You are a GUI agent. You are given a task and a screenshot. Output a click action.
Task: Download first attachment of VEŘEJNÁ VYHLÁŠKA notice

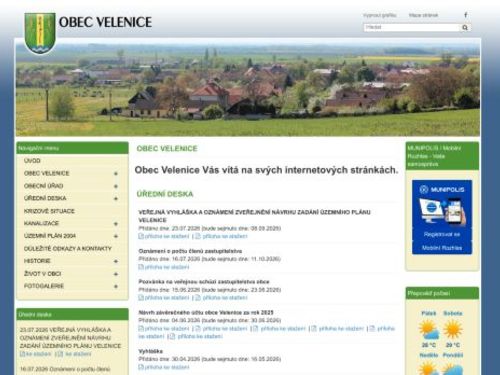click(x=164, y=236)
